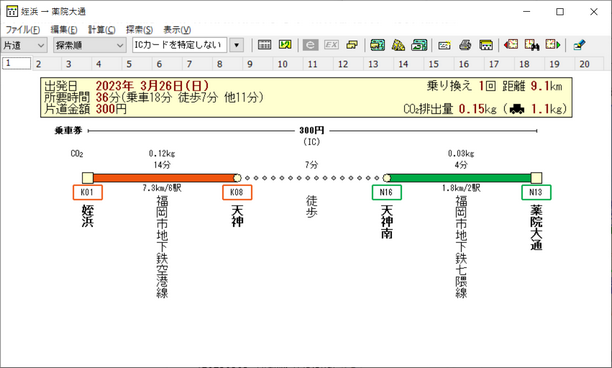The height and width of the screenshot is (368, 612).
Task: Open the 探索(S) menu
Action: [x=139, y=30]
